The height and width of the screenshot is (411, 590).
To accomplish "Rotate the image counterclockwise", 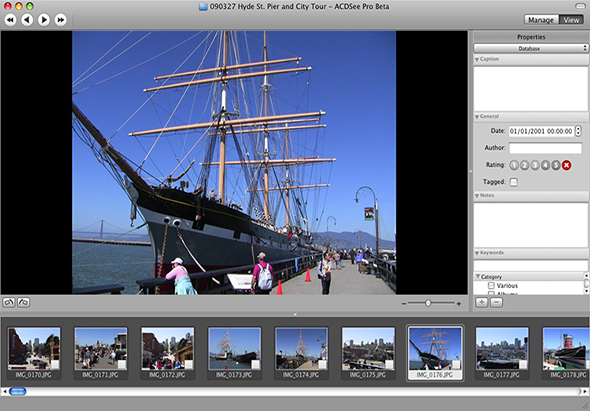I will click(x=9, y=302).
